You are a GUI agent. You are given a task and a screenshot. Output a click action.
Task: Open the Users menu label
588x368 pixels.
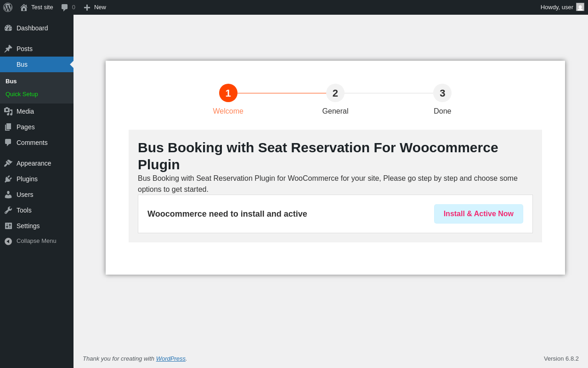(x=25, y=195)
